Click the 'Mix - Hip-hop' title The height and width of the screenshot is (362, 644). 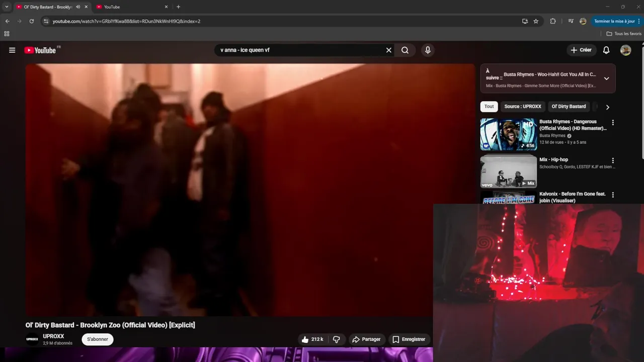(553, 160)
